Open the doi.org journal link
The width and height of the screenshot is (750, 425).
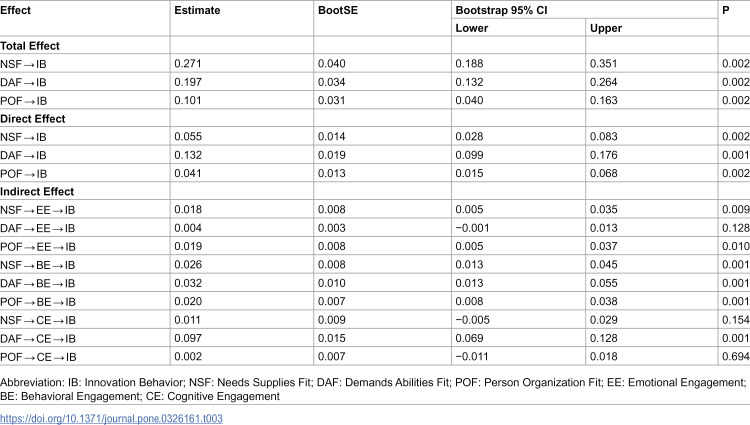[x=111, y=418]
